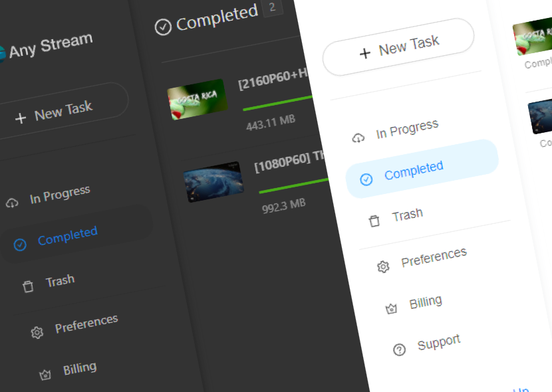Select Completed in light sidebar

422,169
